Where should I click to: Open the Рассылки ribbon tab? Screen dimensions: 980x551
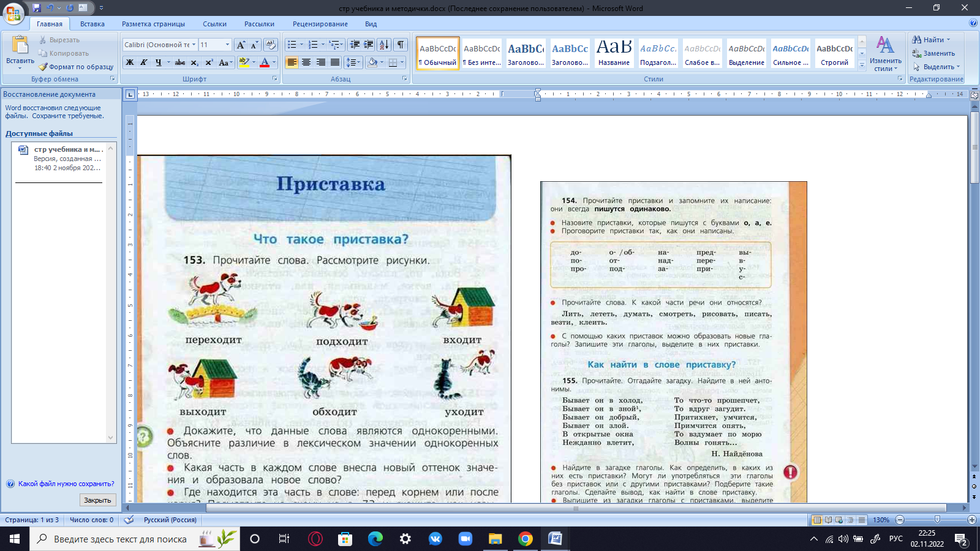259,24
